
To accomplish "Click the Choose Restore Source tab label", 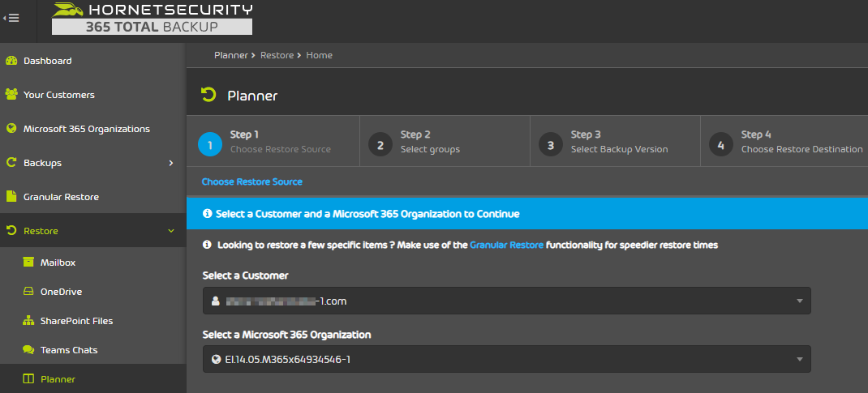I will click(x=251, y=182).
